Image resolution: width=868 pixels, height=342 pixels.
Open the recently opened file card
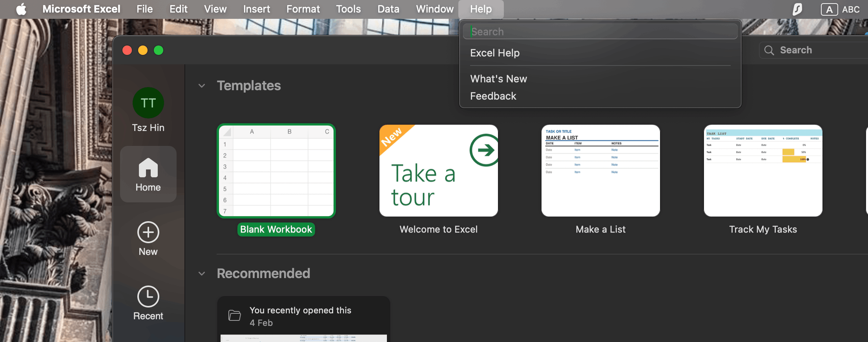pyautogui.click(x=304, y=319)
